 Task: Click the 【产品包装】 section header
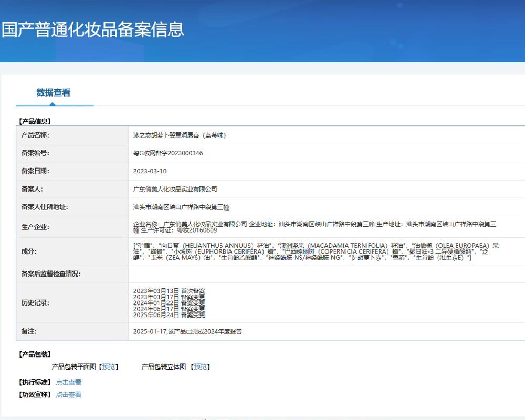35,354
